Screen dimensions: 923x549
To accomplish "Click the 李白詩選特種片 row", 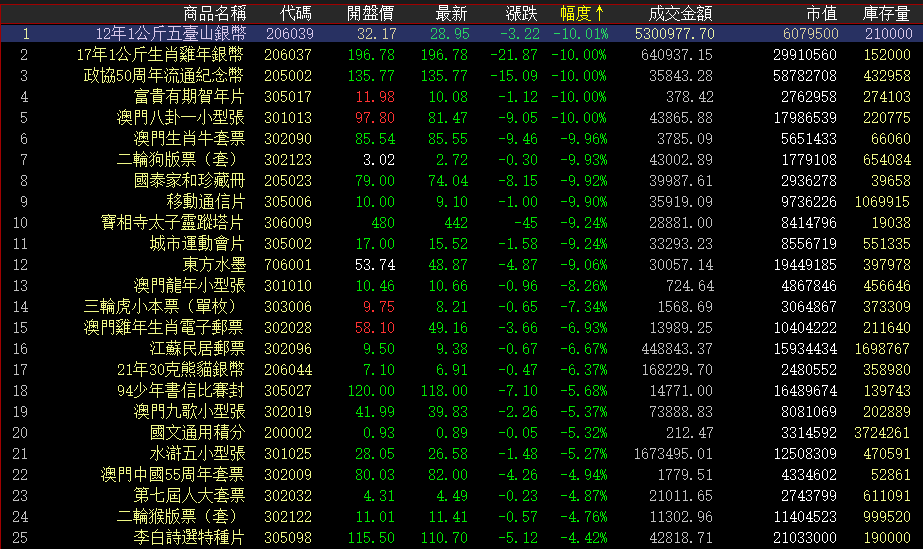I will (x=189, y=537).
